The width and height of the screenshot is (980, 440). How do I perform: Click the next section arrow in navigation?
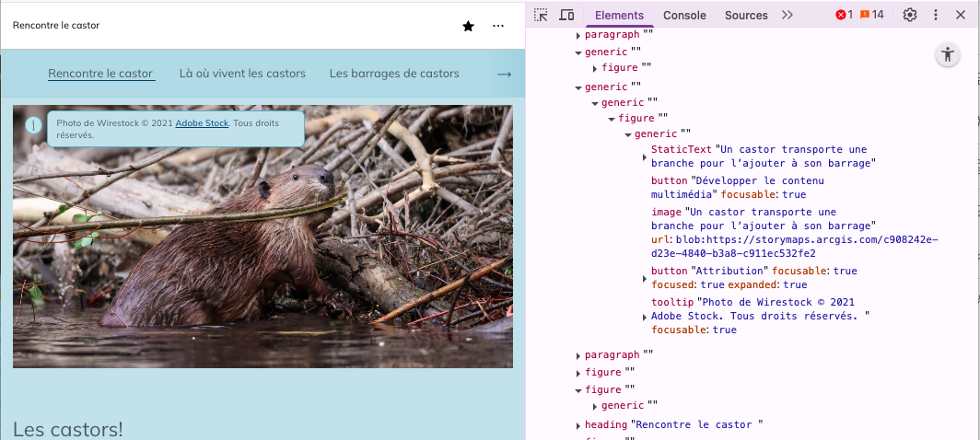coord(504,74)
